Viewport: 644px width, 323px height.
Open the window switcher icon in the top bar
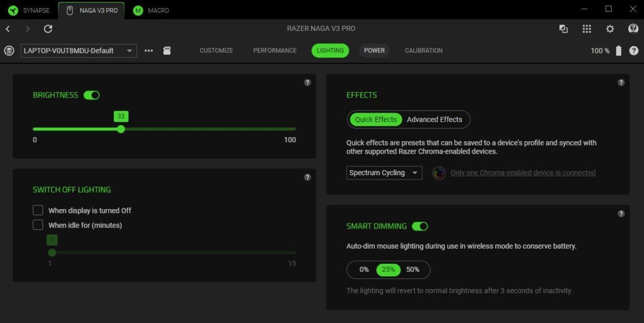point(563,29)
